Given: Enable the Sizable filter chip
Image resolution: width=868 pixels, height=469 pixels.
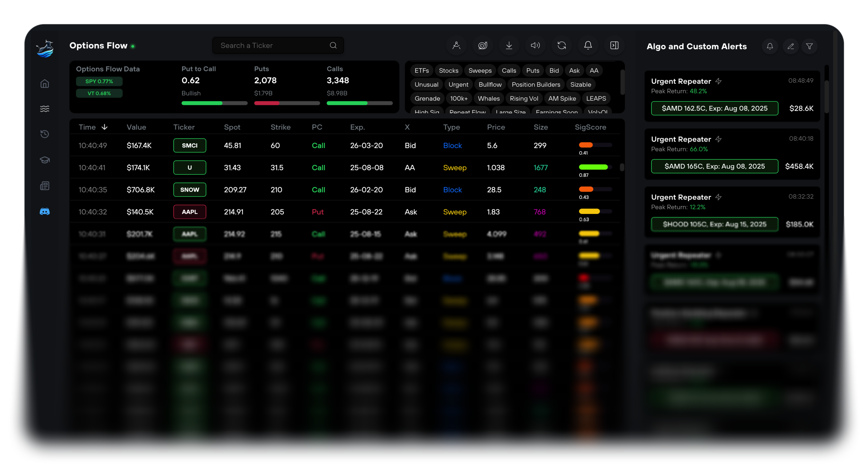Looking at the screenshot, I should 580,85.
